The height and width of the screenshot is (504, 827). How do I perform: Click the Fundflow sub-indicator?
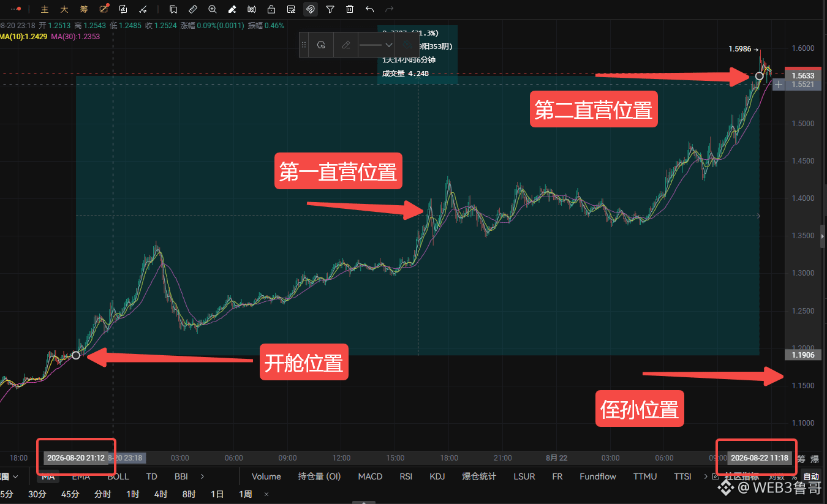pyautogui.click(x=598, y=476)
